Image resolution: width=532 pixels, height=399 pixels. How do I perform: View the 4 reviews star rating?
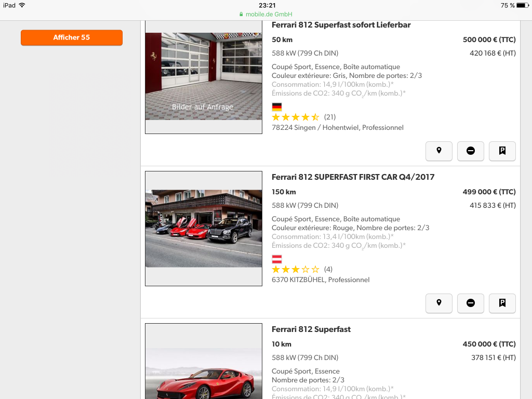point(302,270)
